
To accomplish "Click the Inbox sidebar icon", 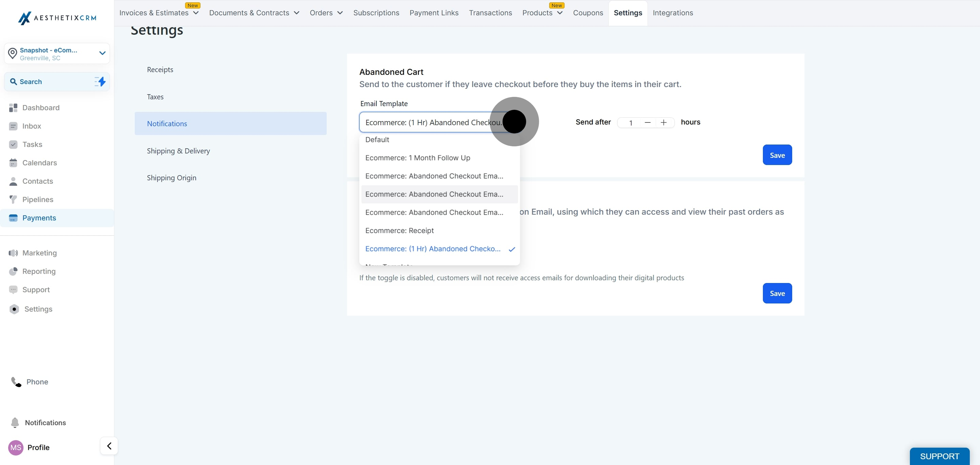I will (13, 126).
